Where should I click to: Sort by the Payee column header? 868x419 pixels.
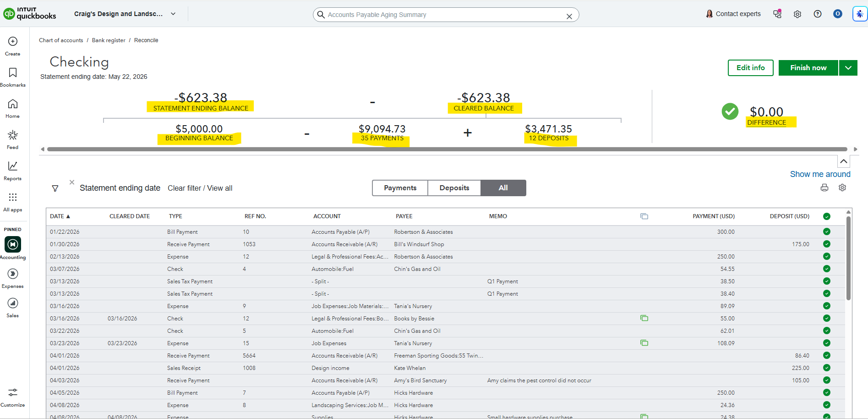click(404, 216)
